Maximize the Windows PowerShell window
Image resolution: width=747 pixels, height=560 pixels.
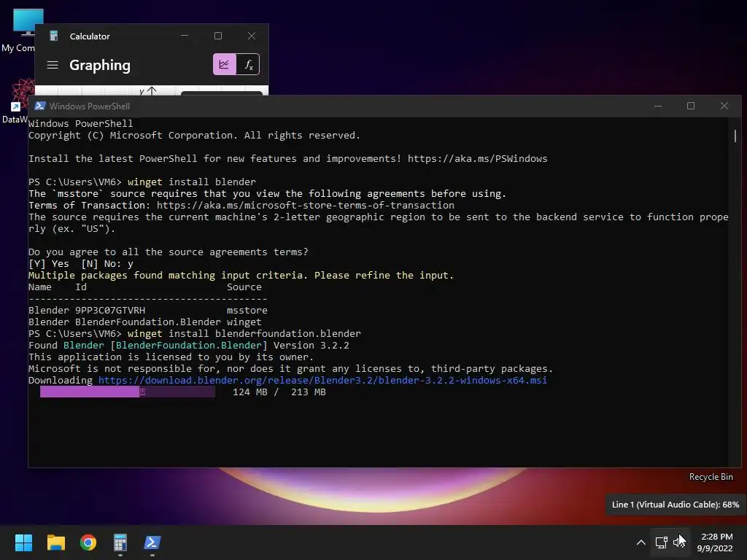point(691,106)
